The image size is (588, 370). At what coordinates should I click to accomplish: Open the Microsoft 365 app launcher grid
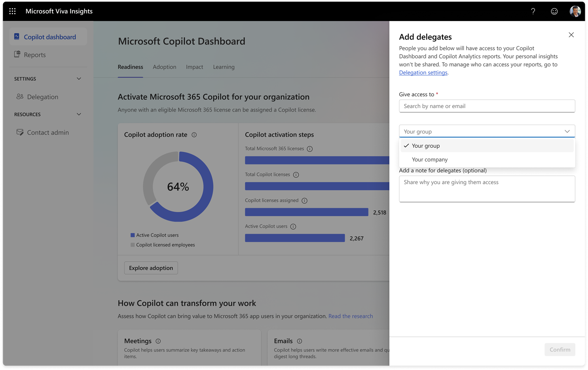click(x=12, y=11)
